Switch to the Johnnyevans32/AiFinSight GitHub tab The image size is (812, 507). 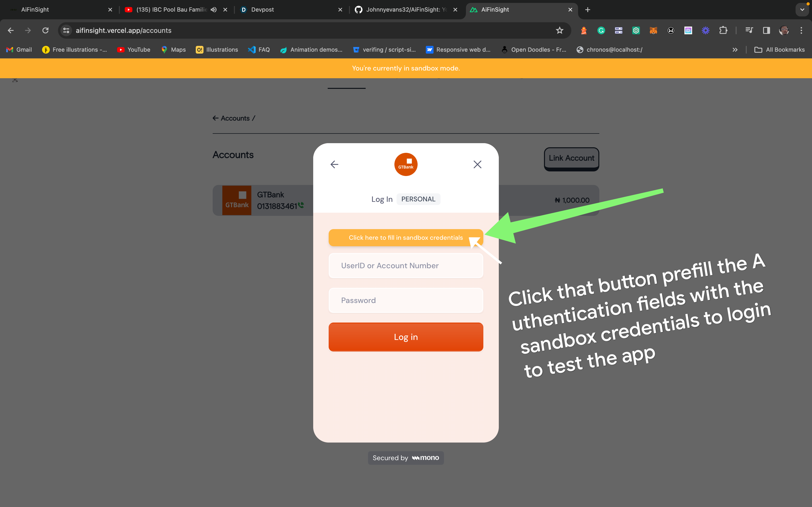coord(403,10)
